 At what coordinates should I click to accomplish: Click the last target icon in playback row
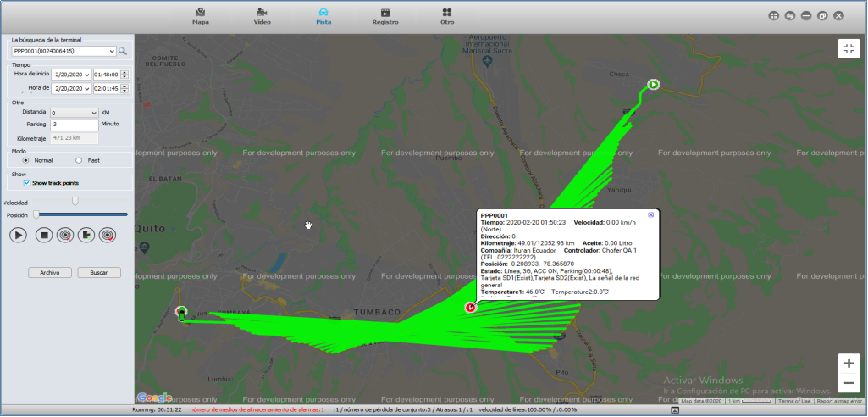coord(108,235)
